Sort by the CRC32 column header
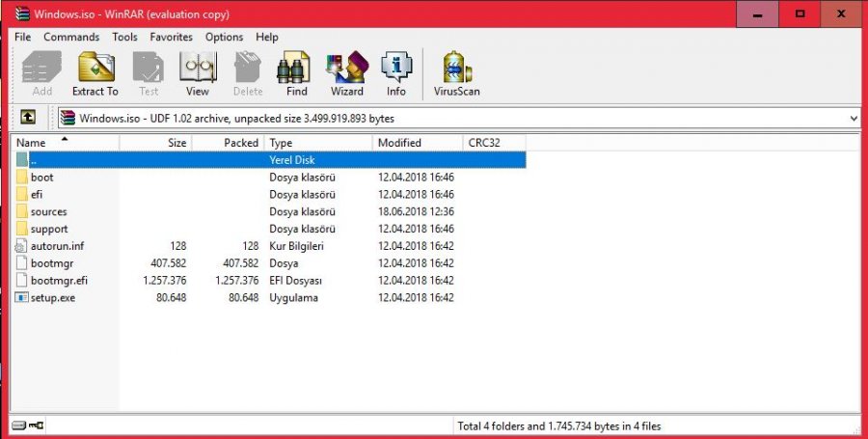868x439 pixels. tap(494, 142)
